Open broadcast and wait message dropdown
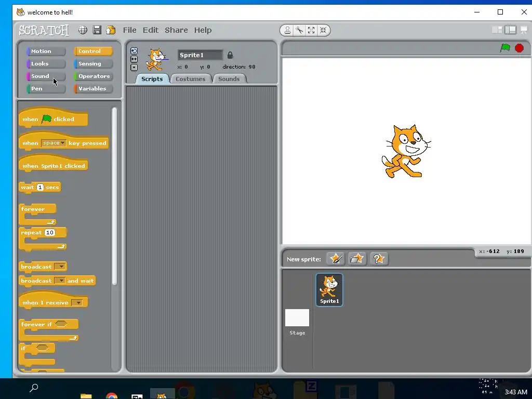 coord(60,281)
